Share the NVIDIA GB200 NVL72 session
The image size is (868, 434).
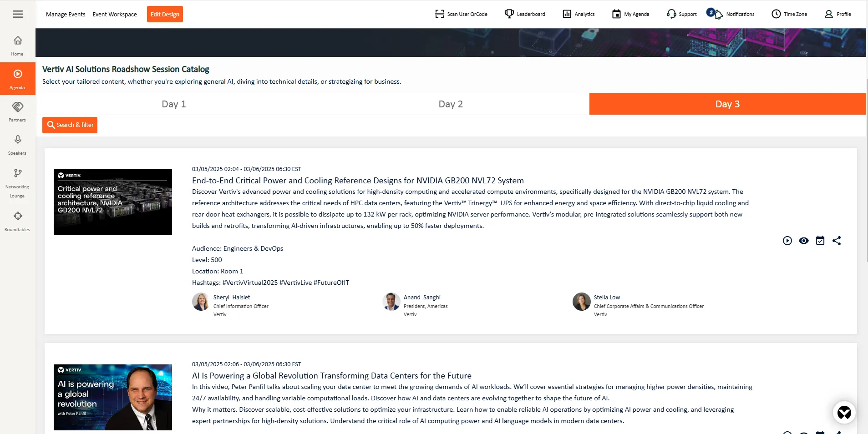(x=837, y=241)
